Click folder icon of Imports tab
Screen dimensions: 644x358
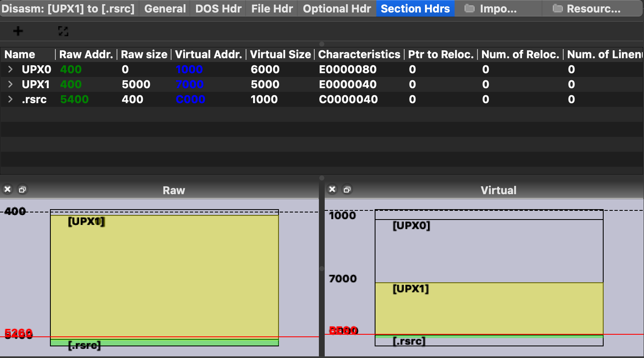coord(470,8)
